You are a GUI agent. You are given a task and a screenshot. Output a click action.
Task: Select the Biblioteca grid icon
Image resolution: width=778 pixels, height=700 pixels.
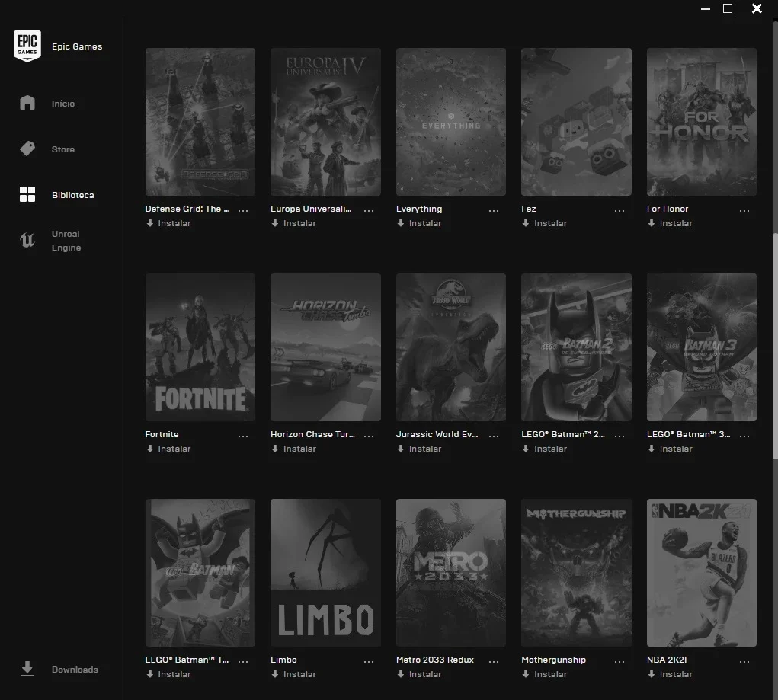tap(27, 194)
